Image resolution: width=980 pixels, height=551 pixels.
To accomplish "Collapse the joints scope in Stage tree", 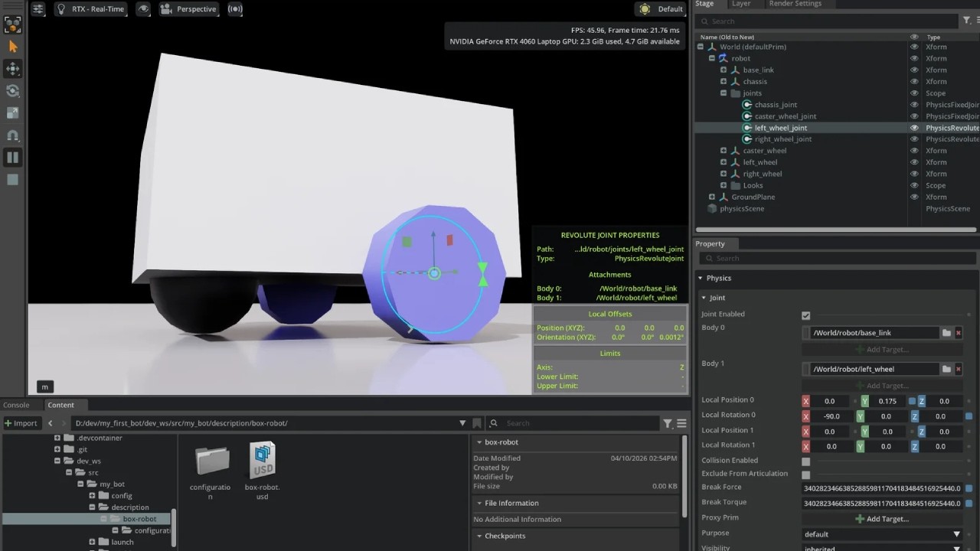I will 724,93.
